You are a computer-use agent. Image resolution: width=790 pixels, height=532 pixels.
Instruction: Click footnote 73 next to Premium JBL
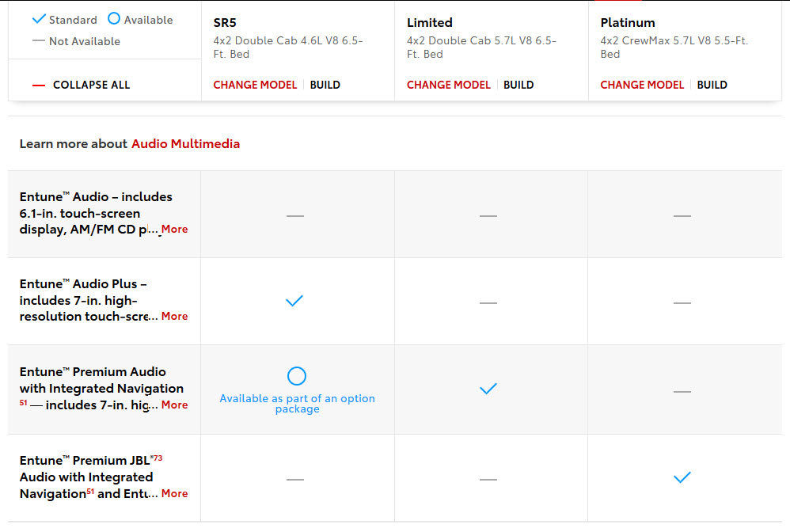pos(158,458)
